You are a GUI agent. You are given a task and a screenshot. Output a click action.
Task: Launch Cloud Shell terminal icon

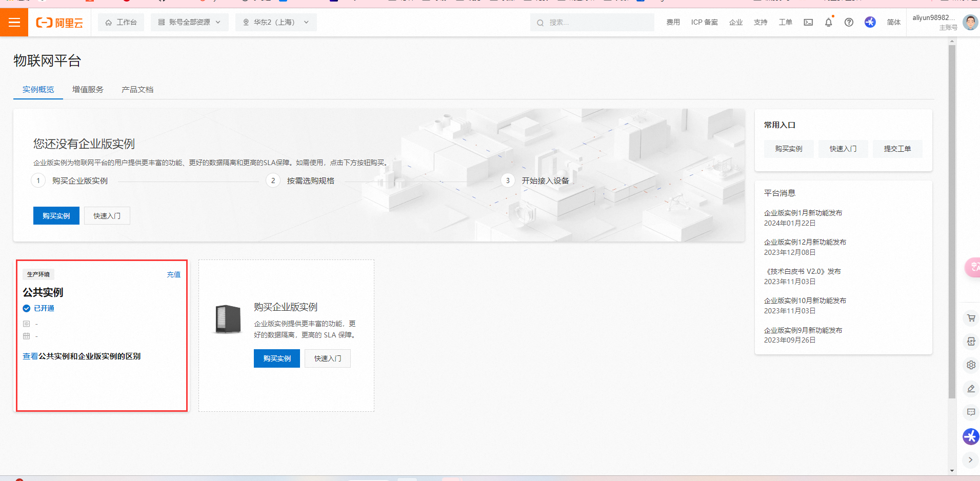pos(808,23)
